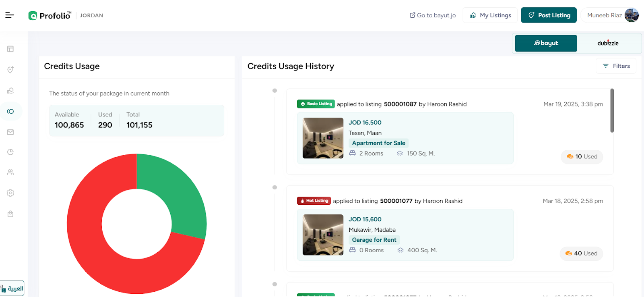Image resolution: width=644 pixels, height=297 pixels.
Task: Open the settings gear sidebar icon
Action: click(x=10, y=193)
